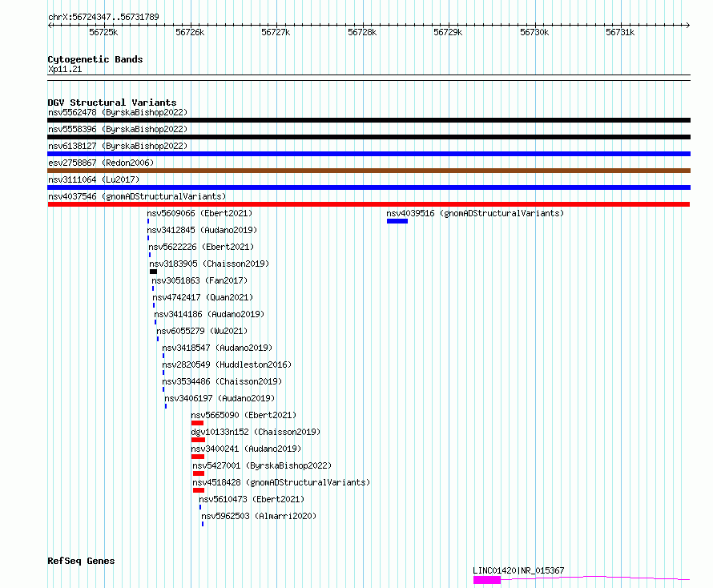Click the red block under nsv5665090

click(x=197, y=423)
